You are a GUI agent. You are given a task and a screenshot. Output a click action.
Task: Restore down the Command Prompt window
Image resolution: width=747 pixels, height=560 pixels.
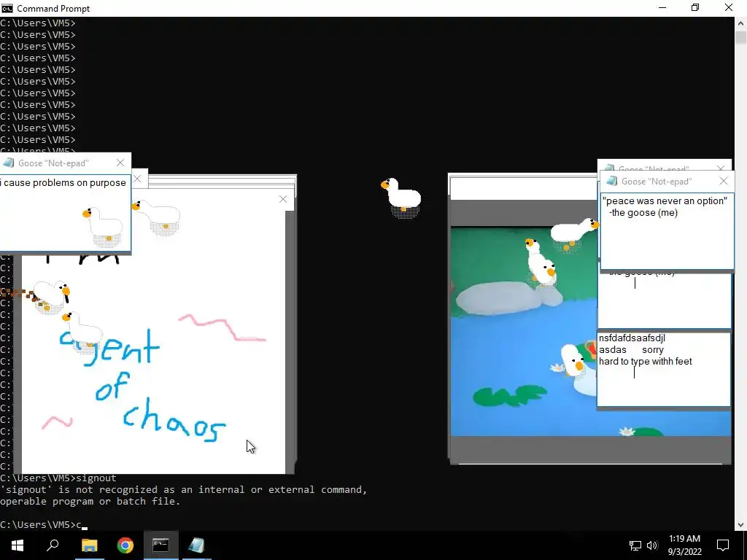click(695, 8)
